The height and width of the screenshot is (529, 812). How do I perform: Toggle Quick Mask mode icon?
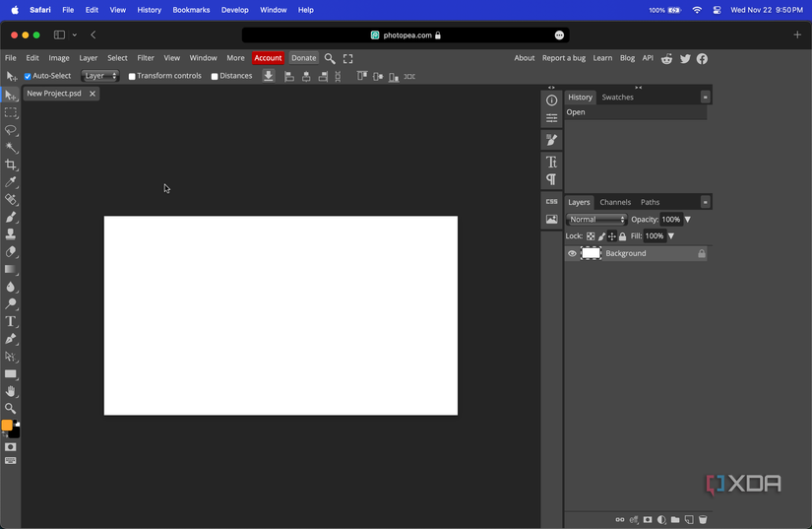coord(11,446)
